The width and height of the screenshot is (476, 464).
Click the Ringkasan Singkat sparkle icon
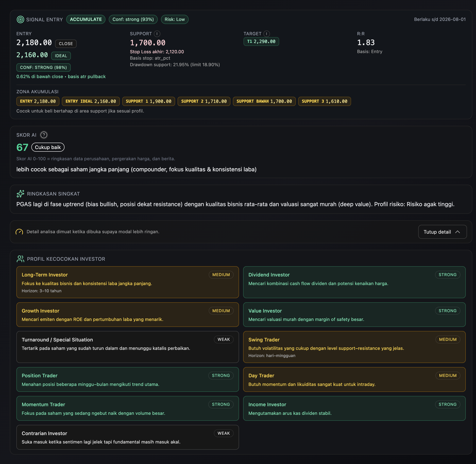tap(20, 194)
